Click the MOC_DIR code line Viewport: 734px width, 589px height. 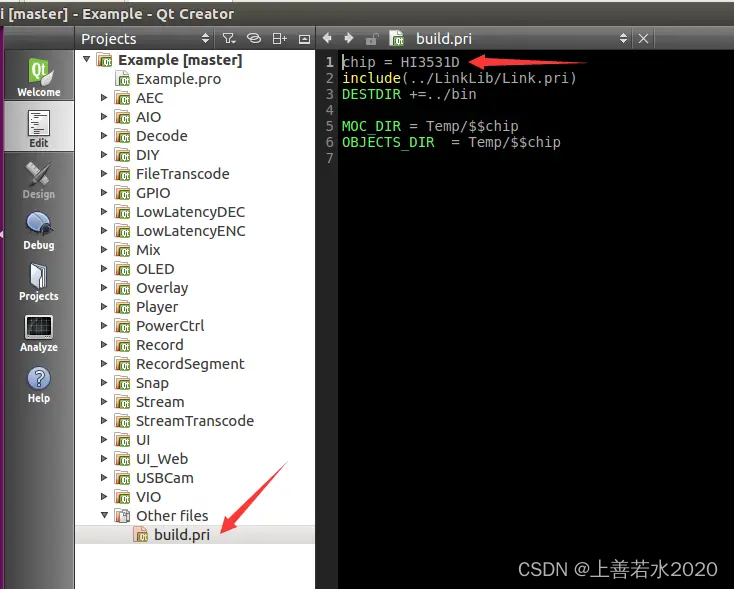(430, 126)
